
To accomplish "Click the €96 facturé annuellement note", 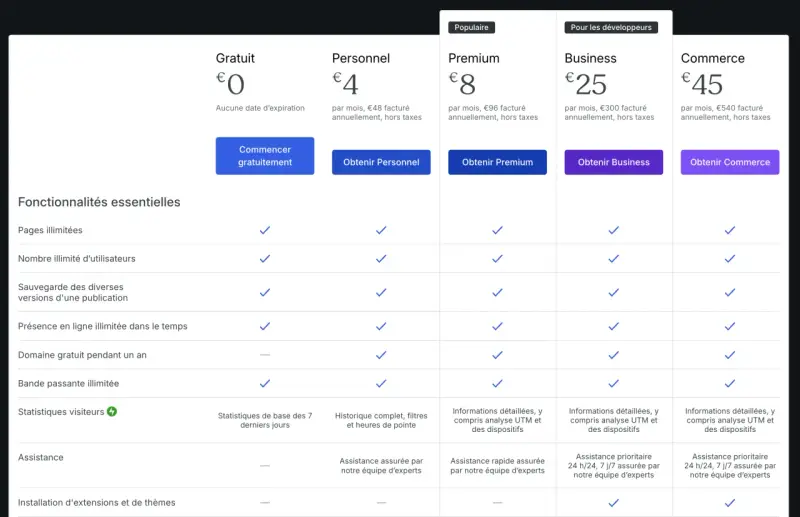I will [x=493, y=113].
